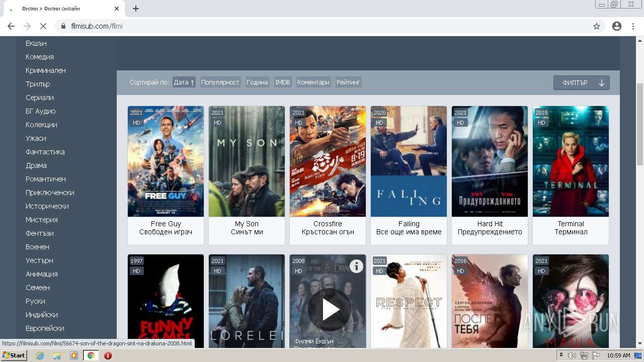This screenshot has width=644, height=362.
Task: Open media player from taskbar
Action: click(74, 355)
